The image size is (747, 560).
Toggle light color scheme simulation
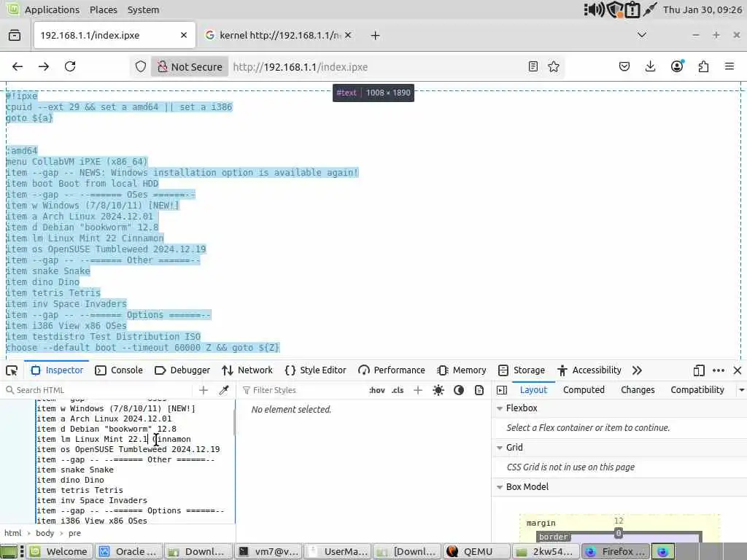click(x=438, y=390)
